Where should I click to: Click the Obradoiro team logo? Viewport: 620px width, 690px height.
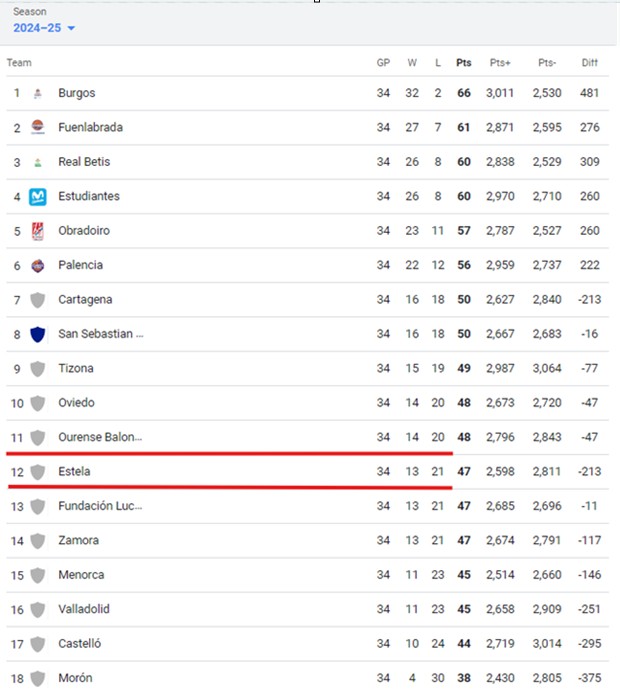(x=38, y=231)
